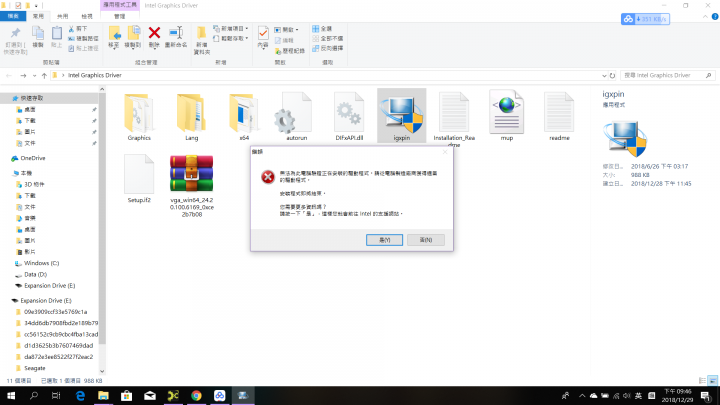Select the Installation_Readme file
Viewport: 720px width, 405px height.
pyautogui.click(x=454, y=118)
